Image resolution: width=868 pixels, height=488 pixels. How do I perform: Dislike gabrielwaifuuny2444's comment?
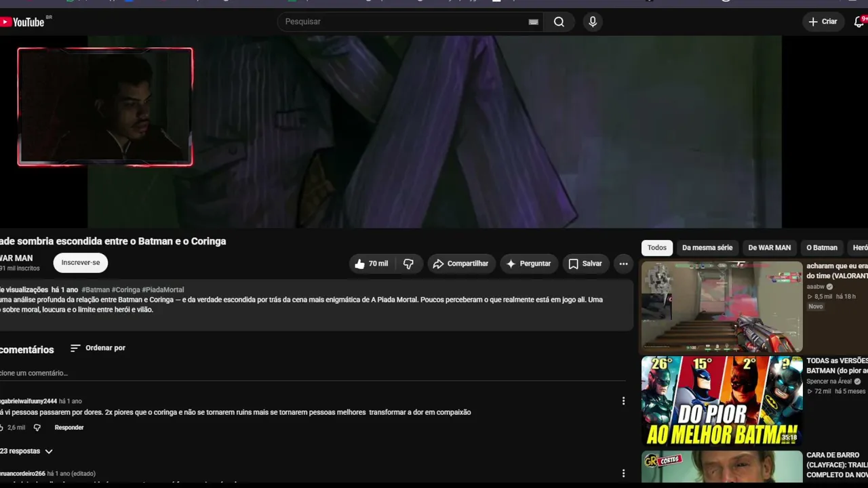tap(37, 428)
